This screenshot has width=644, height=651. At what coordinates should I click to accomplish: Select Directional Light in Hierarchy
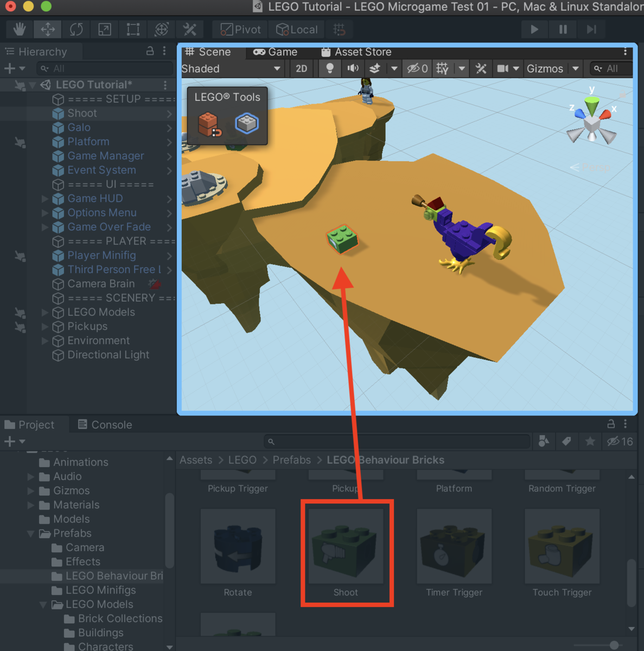[x=108, y=355]
